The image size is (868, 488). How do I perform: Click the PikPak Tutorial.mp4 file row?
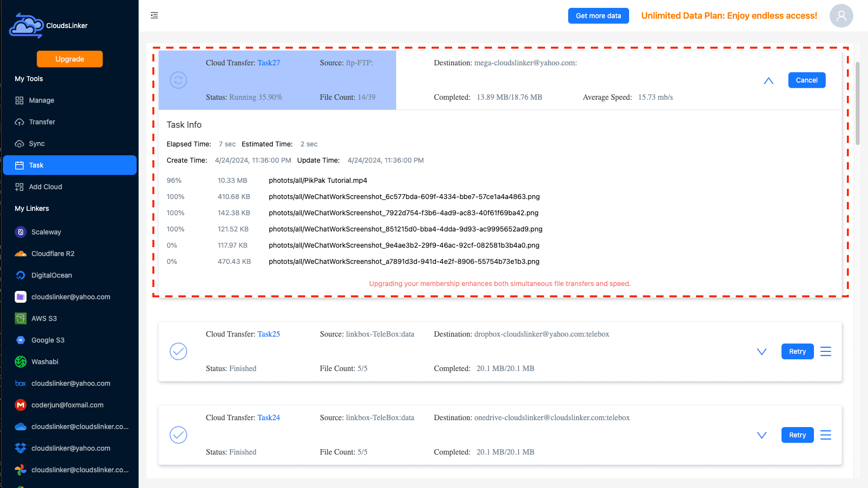(500, 180)
